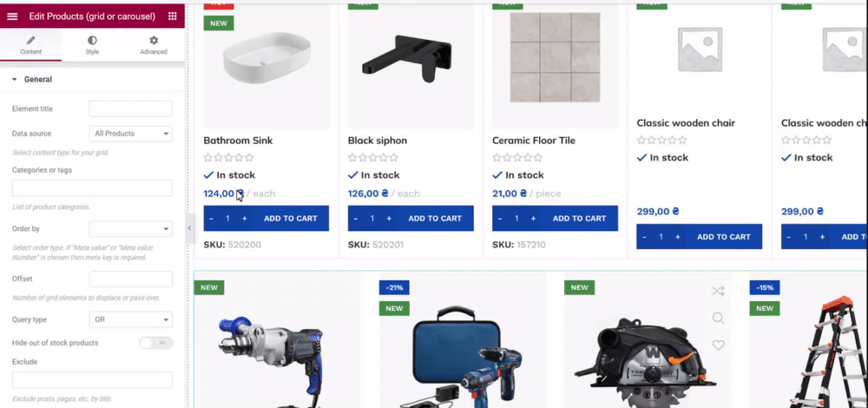Click the quick view magnifier icon
Screen dimensions: 868x408
coord(718,318)
